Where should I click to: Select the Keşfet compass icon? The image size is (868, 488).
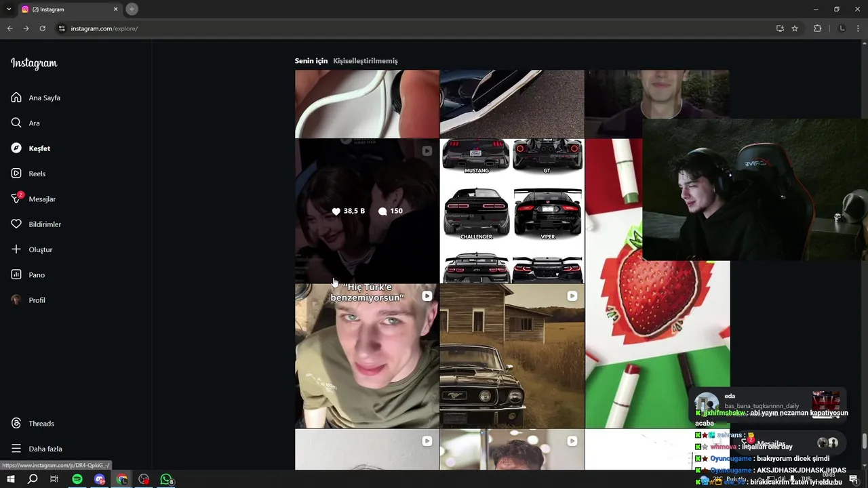point(16,148)
